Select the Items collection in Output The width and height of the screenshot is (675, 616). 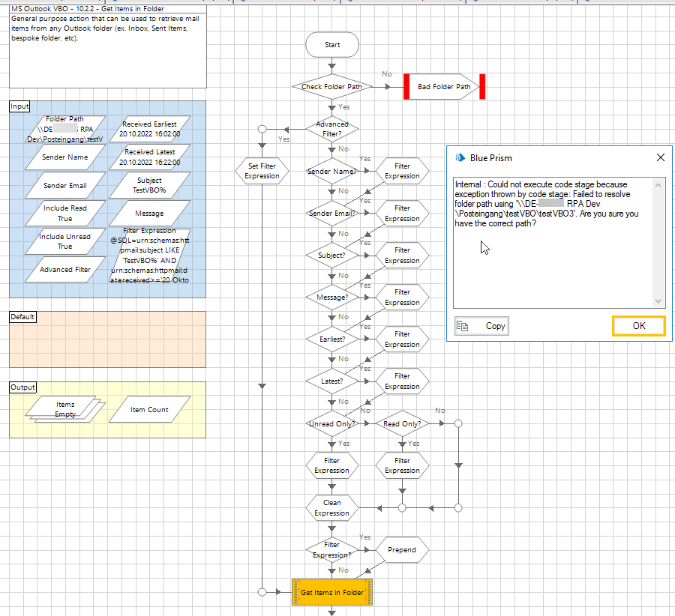65,409
